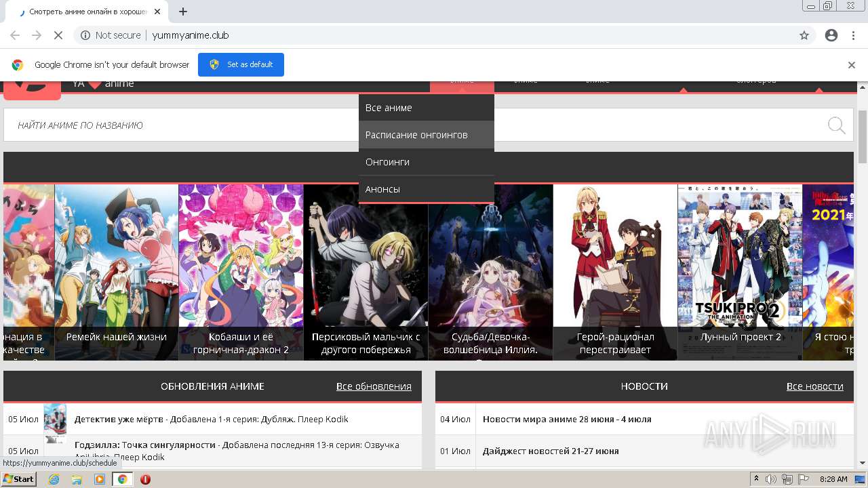
Task: Click the address bar URL yummyanime.club
Action: pos(191,35)
